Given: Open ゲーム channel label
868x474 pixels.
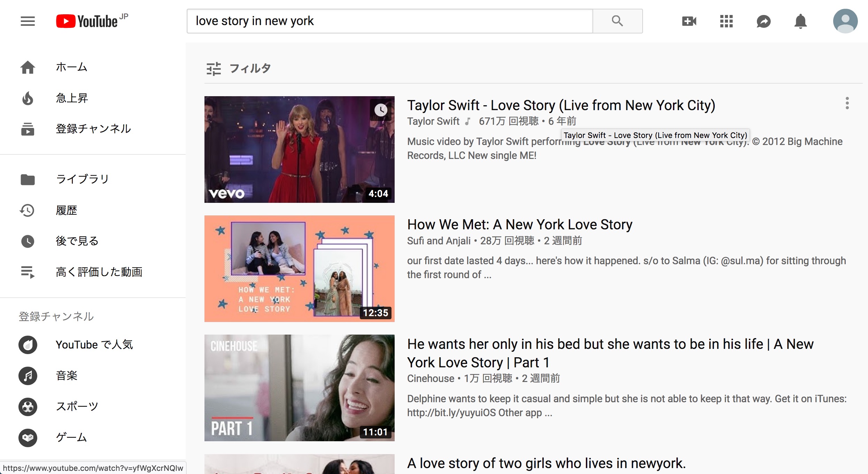Looking at the screenshot, I should point(71,438).
